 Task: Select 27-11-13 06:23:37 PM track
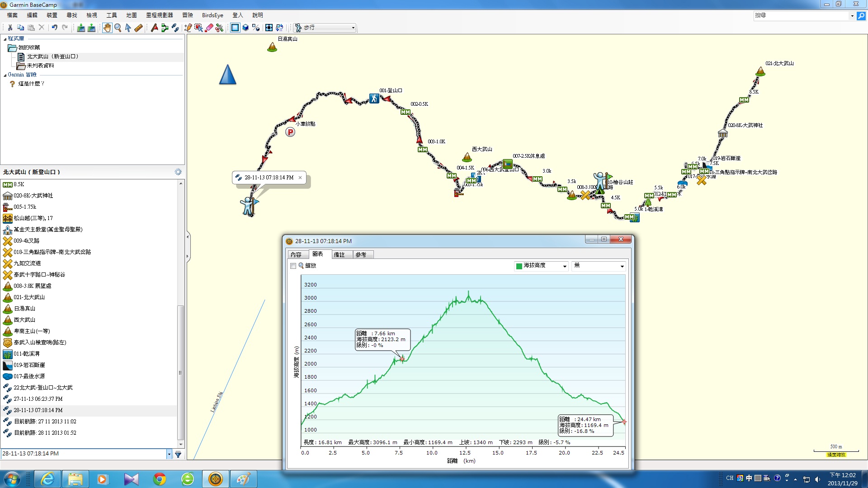[x=38, y=399]
